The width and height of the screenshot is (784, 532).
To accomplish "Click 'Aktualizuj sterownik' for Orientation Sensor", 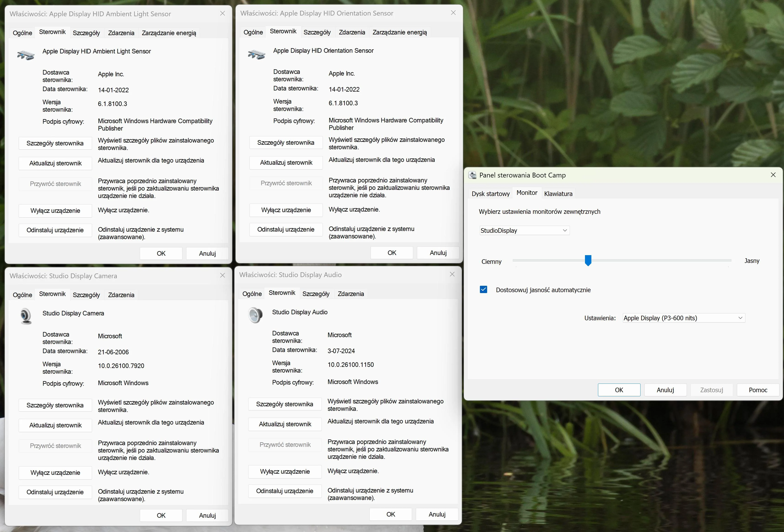I will coord(286,162).
